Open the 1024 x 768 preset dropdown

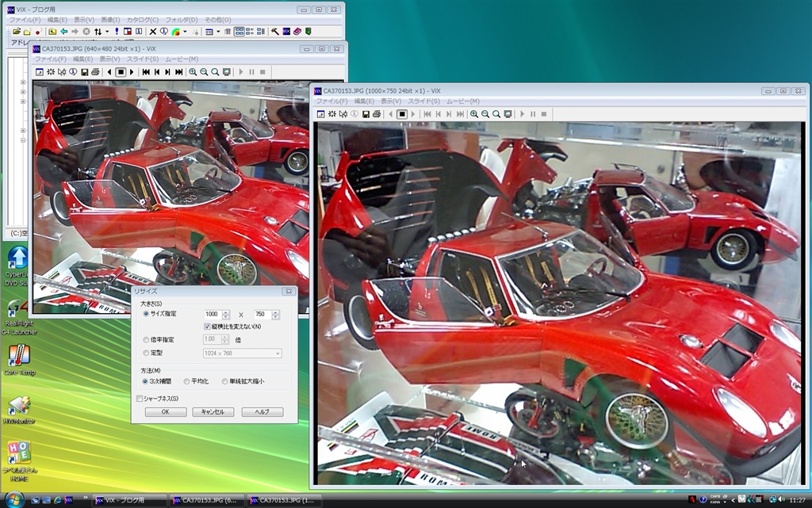click(243, 353)
